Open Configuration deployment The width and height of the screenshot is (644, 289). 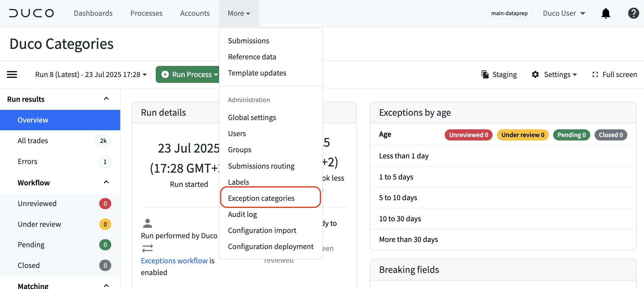[271, 247]
